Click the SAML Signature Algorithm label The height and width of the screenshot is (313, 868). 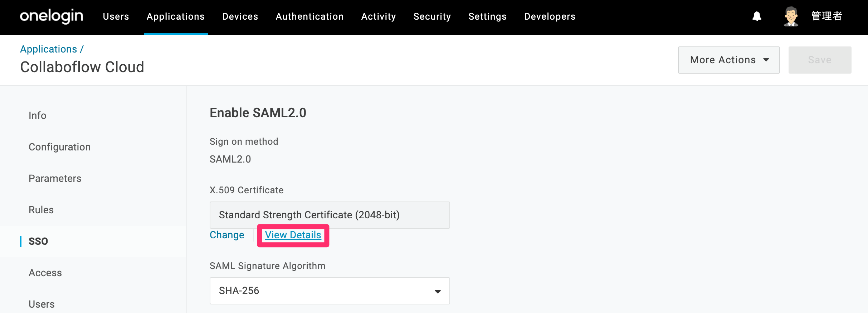[268, 266]
